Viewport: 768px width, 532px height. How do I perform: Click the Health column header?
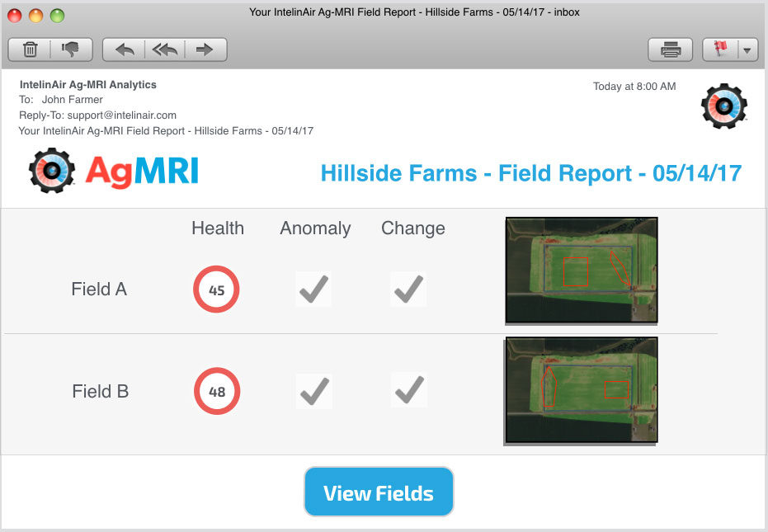(x=218, y=228)
